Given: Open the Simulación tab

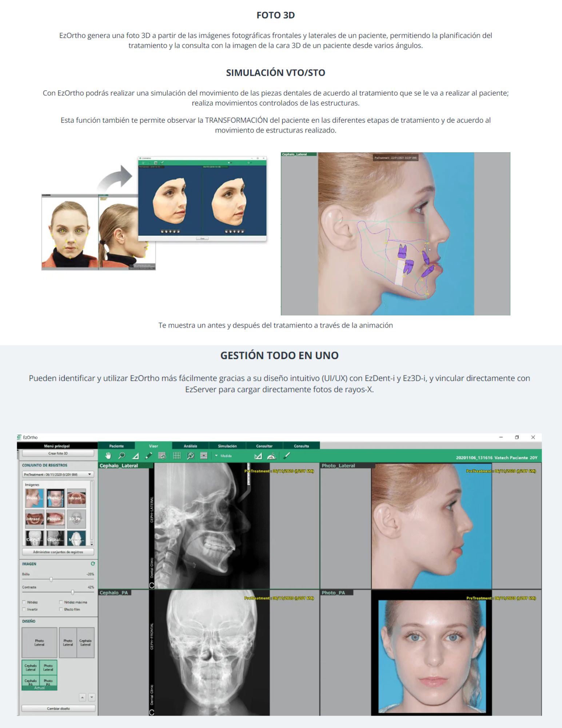Looking at the screenshot, I should click(227, 446).
